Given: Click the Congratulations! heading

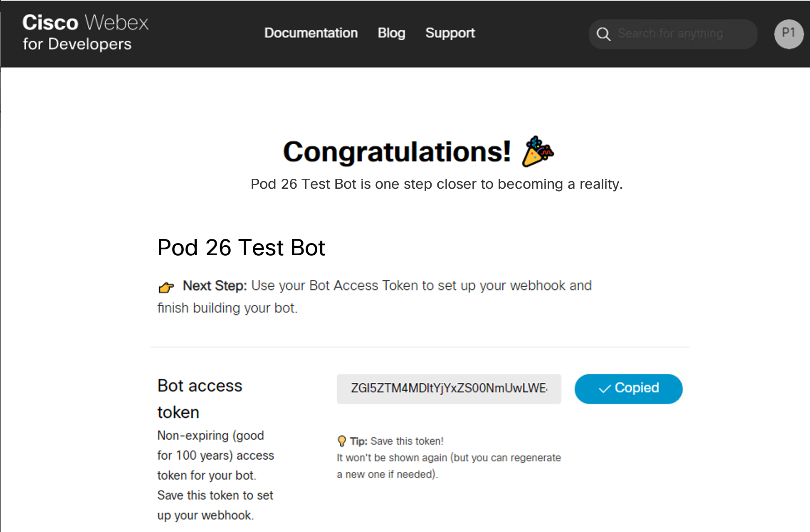Looking at the screenshot, I should 397,152.
